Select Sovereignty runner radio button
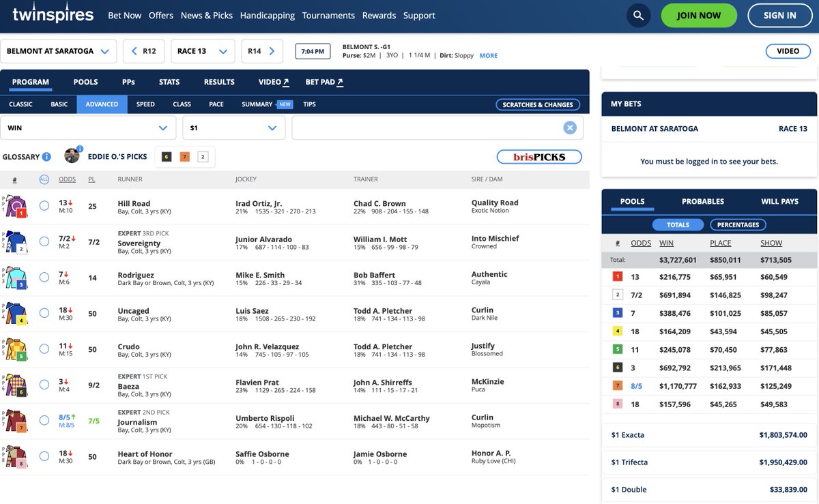Screen dimensions: 819x504 (44, 241)
